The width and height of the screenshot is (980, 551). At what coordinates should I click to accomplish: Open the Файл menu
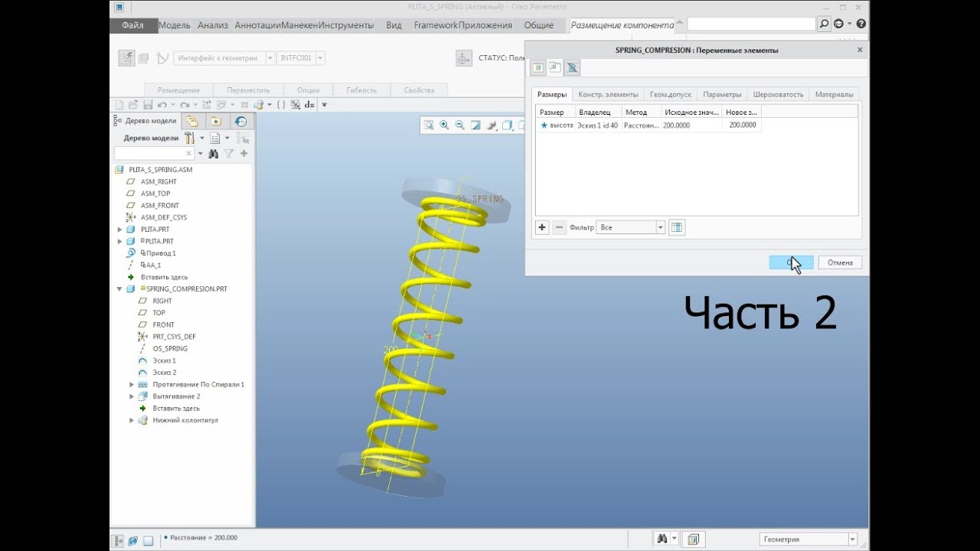pyautogui.click(x=132, y=25)
